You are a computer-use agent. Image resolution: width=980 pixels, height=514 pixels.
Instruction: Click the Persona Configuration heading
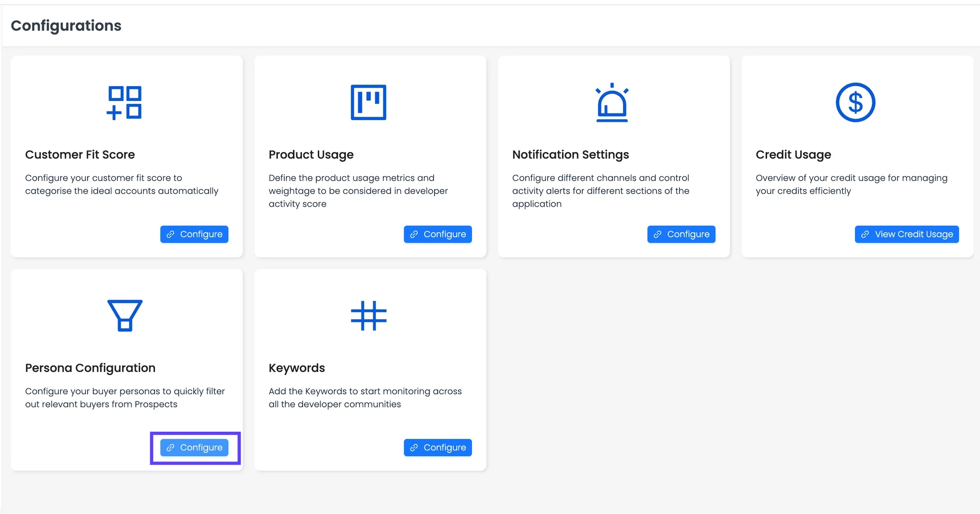tap(90, 368)
